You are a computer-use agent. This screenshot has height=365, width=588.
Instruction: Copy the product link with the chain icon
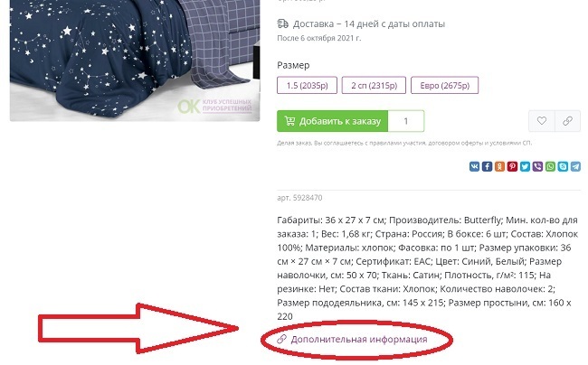(x=567, y=121)
